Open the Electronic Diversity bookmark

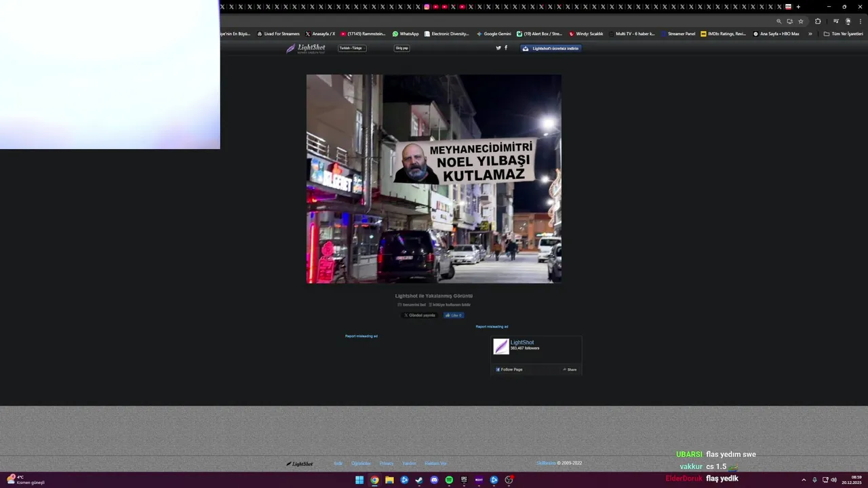coord(446,34)
